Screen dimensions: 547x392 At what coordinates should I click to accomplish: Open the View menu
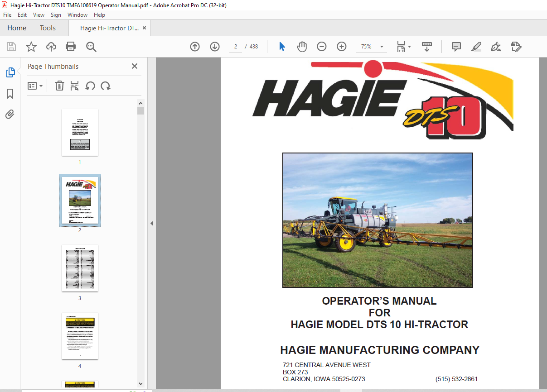(39, 15)
